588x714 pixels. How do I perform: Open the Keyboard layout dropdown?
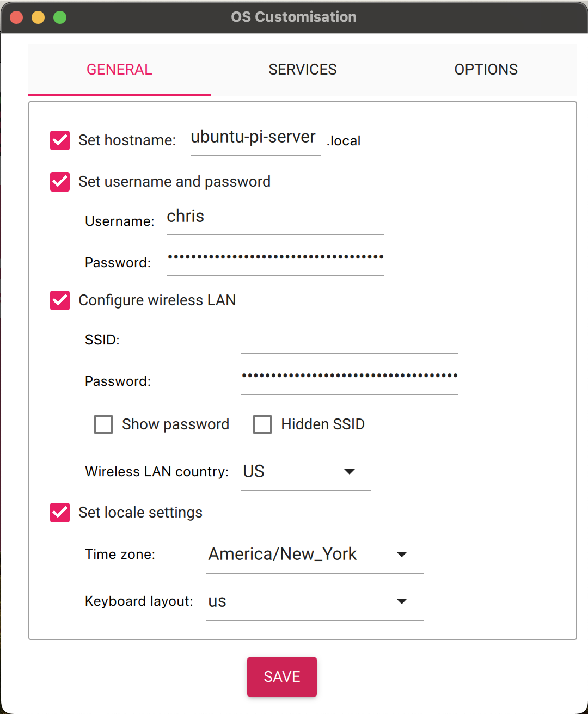(x=402, y=601)
